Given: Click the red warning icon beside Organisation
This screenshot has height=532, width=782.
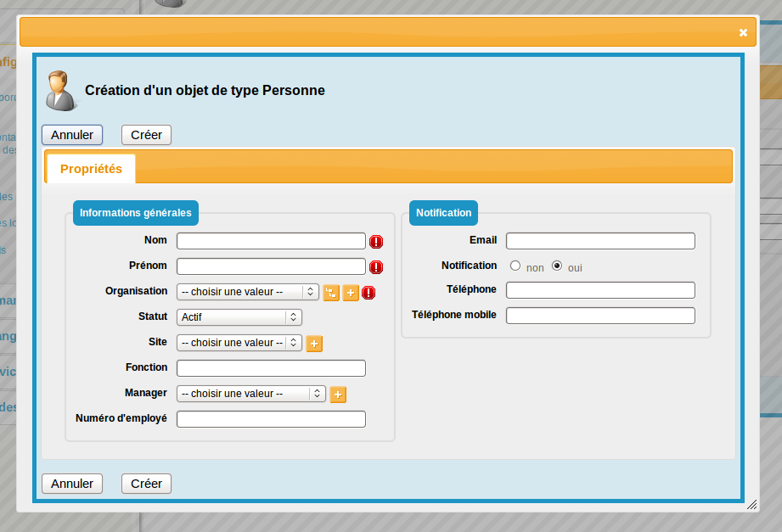Looking at the screenshot, I should [368, 293].
